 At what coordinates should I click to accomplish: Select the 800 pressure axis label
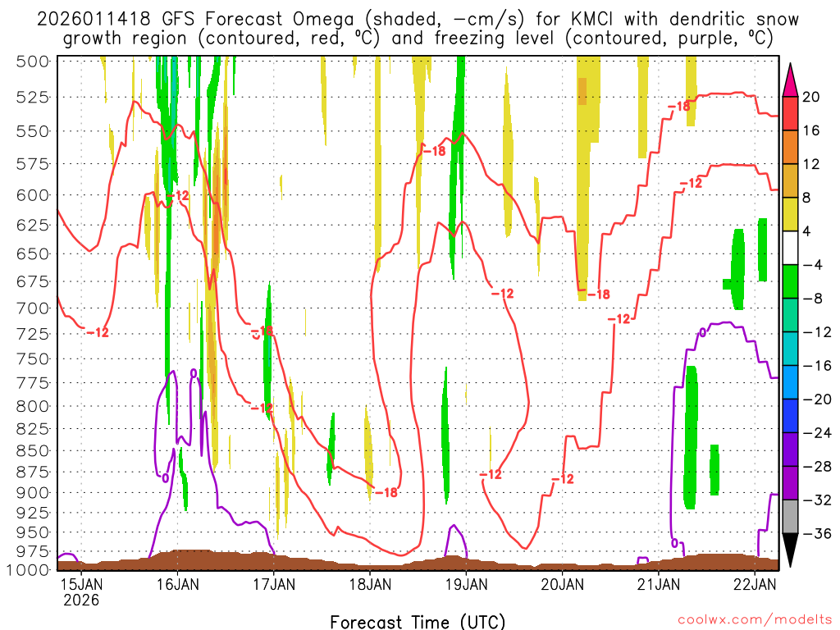pyautogui.click(x=33, y=407)
